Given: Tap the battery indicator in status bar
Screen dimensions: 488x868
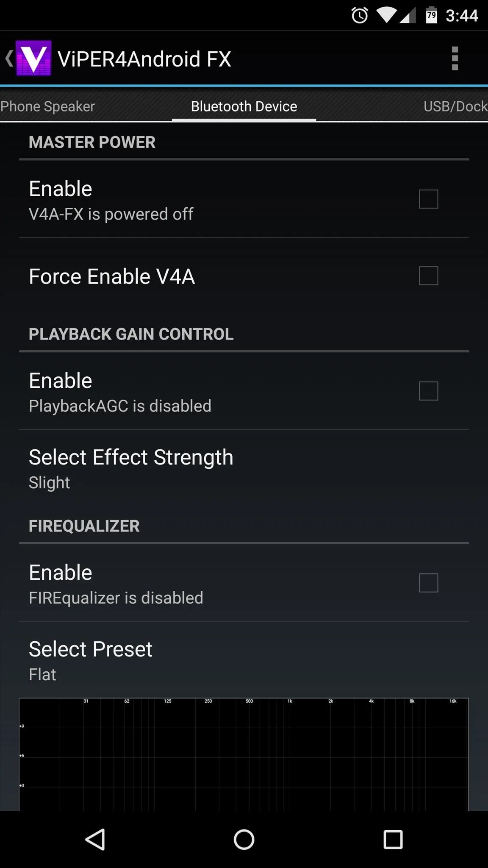Looking at the screenshot, I should point(431,15).
